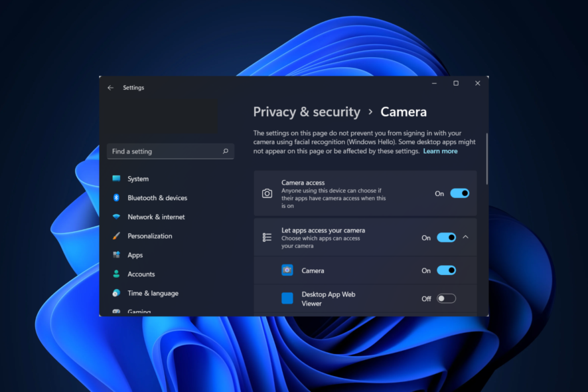
Task: Click the Bluetooth icon in sidebar
Action: click(x=116, y=197)
